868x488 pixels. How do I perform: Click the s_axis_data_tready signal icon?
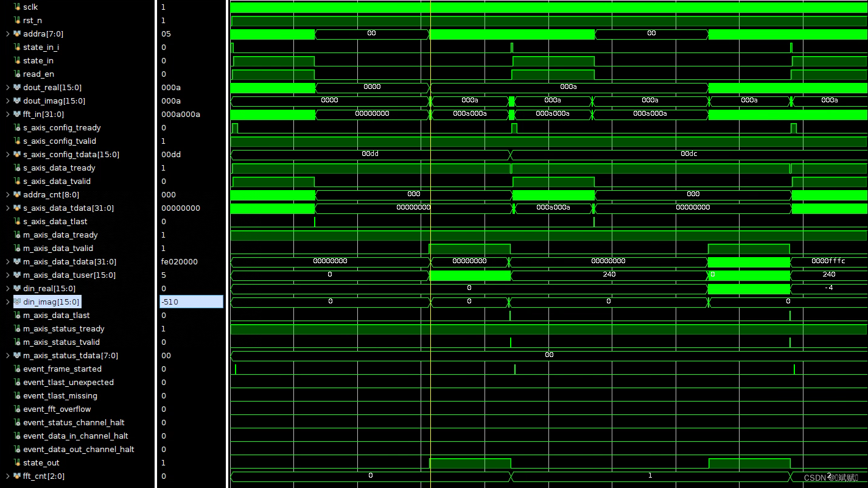(x=17, y=168)
